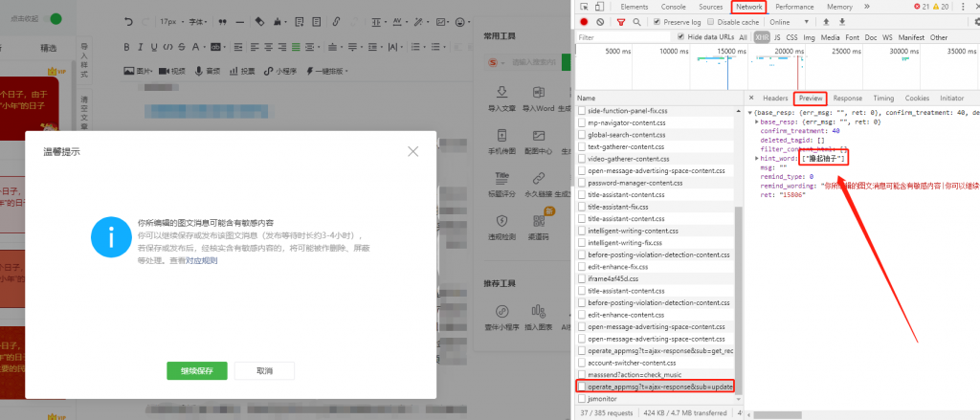Click the export HAR download arrow icon
The width and height of the screenshot is (980, 420).
coord(842,22)
